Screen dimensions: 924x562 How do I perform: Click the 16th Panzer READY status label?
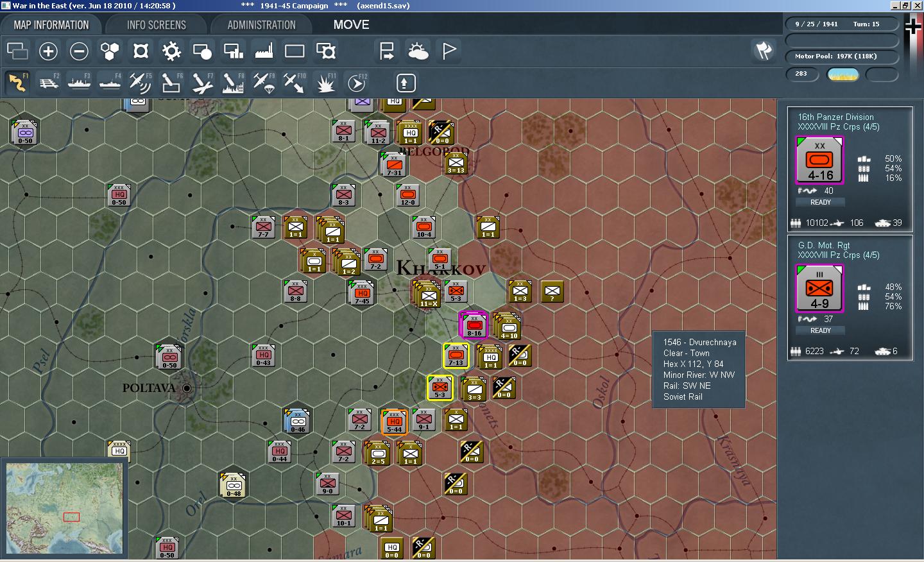pos(820,202)
